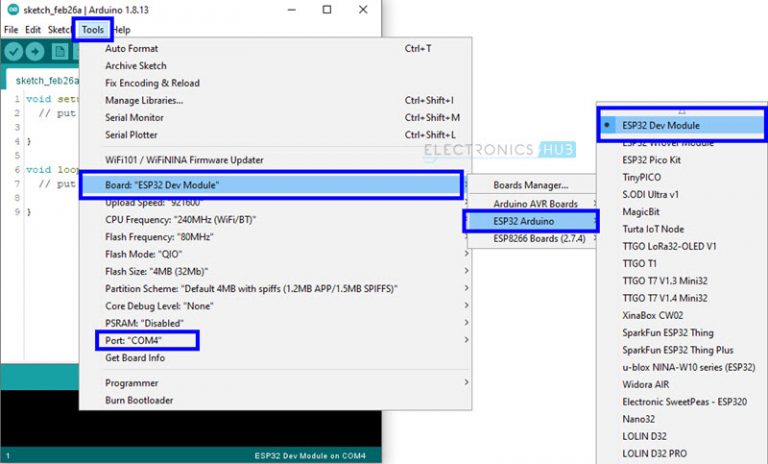Switch to the sketch_feb26a editor tab
The width and height of the screenshot is (768, 464).
click(x=40, y=81)
